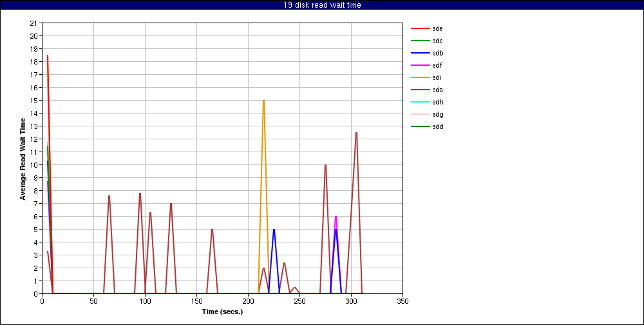This screenshot has width=644, height=325.
Task: Click the y-axis tick label 15
Action: [34, 101]
